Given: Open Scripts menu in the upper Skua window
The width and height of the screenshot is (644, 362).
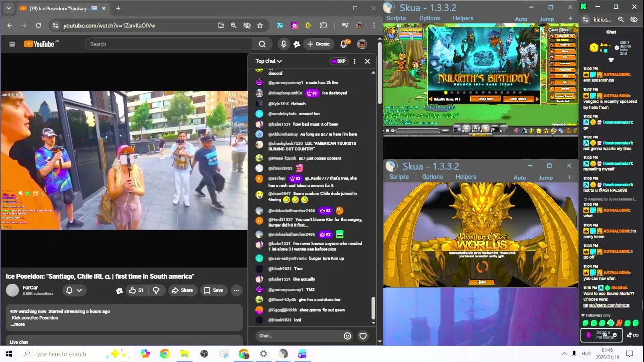Looking at the screenshot, I should click(396, 19).
